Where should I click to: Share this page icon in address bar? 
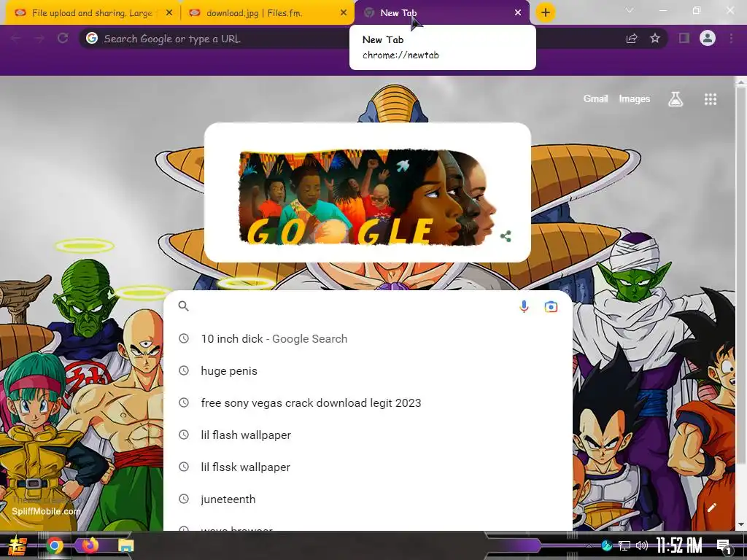(632, 39)
